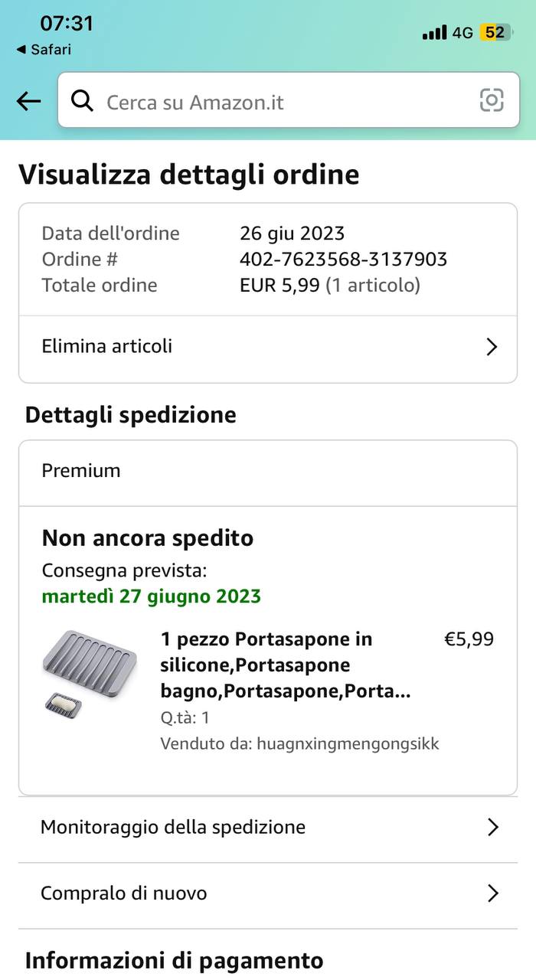Focus the Cerca su Amazon.it search field

tap(283, 102)
